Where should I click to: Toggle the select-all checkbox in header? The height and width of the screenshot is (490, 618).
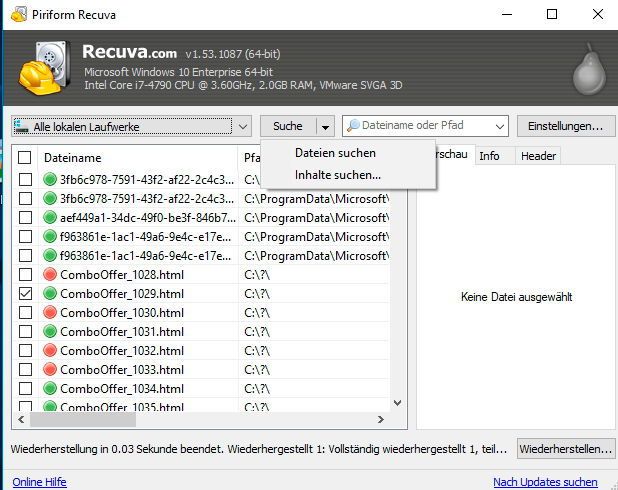[24, 158]
